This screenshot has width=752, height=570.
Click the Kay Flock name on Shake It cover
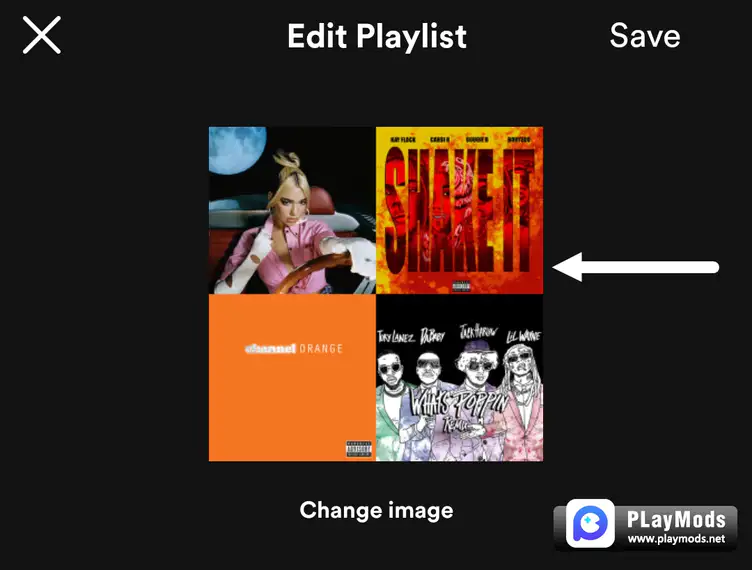403,140
